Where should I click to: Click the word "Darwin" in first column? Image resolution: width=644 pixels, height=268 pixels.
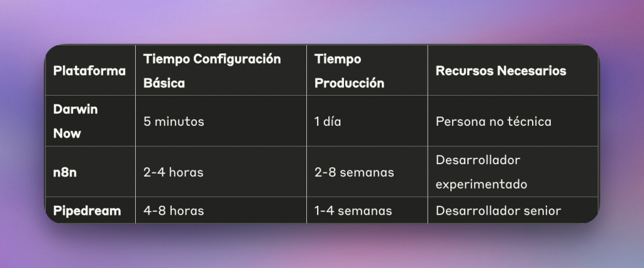coord(75,109)
